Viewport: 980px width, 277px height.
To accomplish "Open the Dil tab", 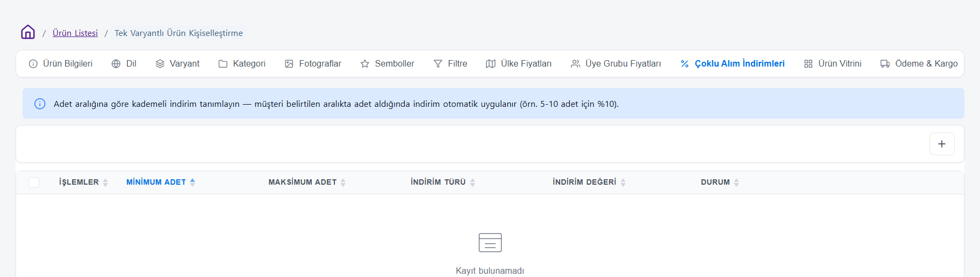I will tap(124, 63).
